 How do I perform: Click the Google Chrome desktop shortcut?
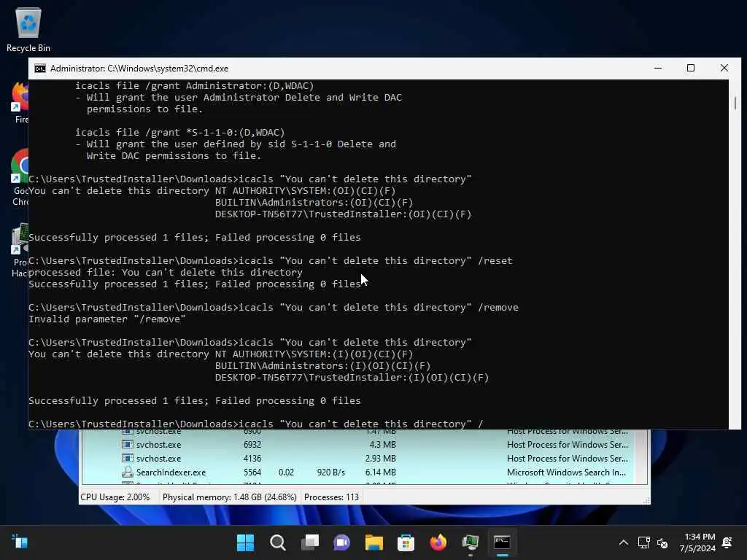coord(19,177)
